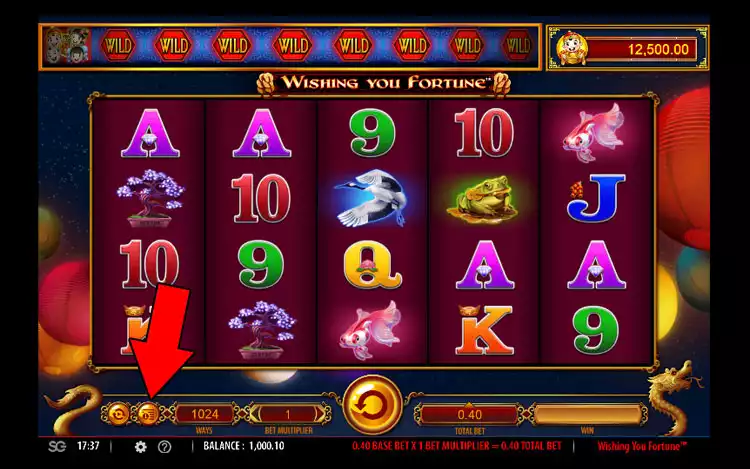
Task: Spin the reels with the golden button
Action: point(373,405)
